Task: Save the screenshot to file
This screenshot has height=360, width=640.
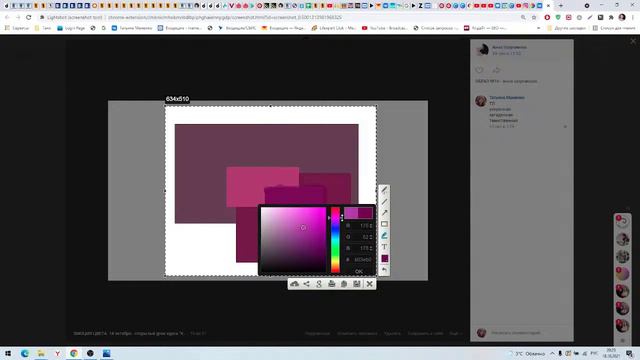Action: 357,284
